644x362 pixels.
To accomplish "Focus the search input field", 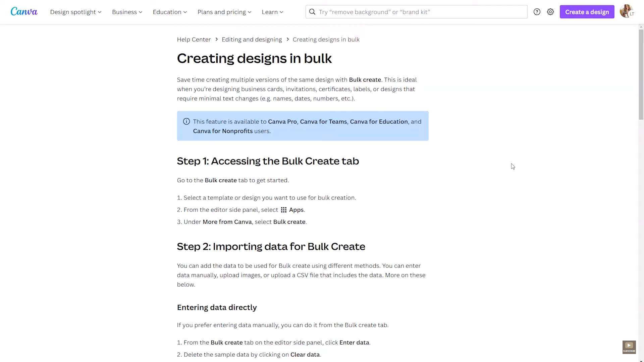I will pyautogui.click(x=419, y=12).
